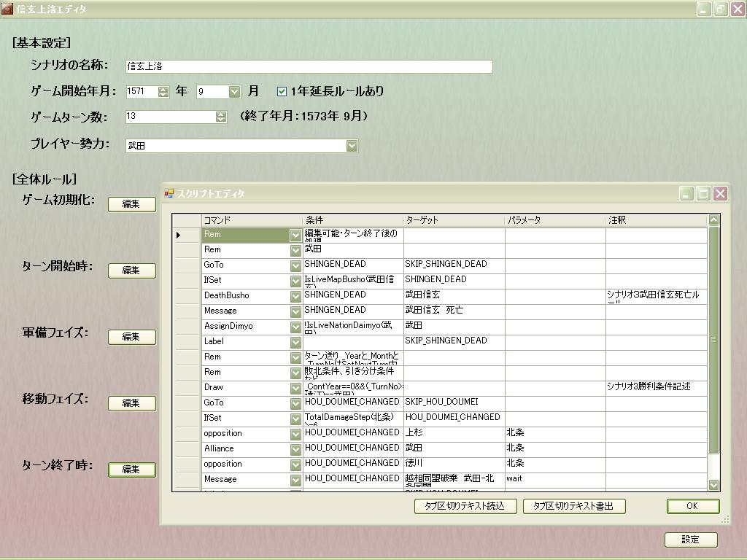Click 編集 button for ターン開始時

[132, 270]
